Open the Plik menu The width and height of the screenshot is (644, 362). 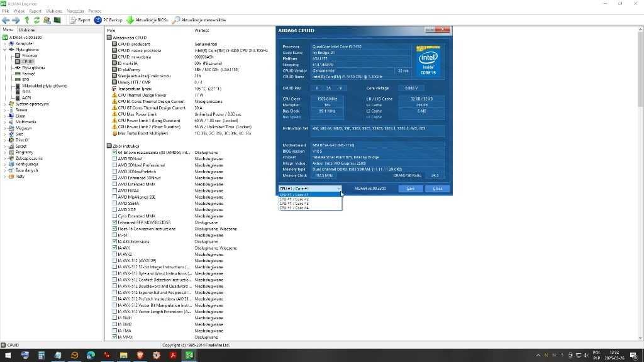5,11
